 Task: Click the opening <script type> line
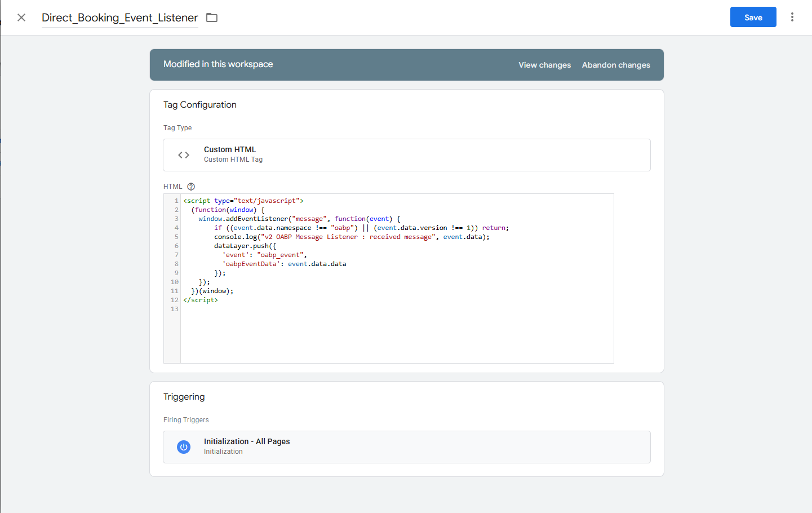coord(243,201)
